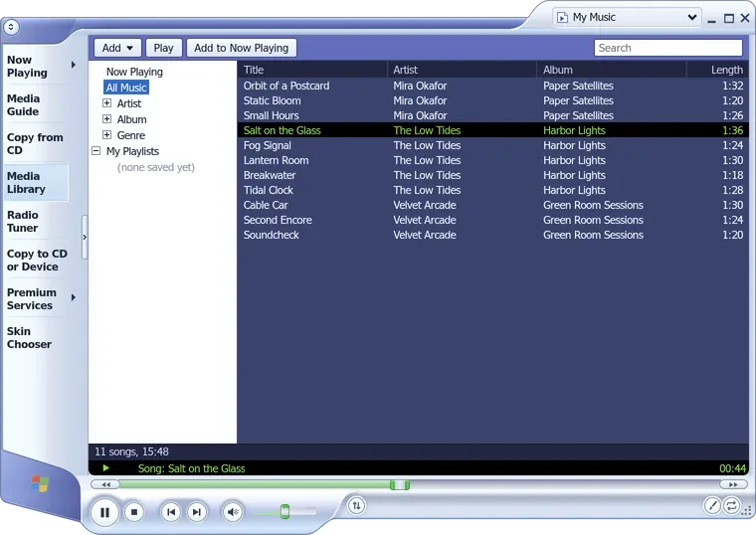This screenshot has width=756, height=535.
Task: Select the song Cable Car
Action: click(492, 205)
